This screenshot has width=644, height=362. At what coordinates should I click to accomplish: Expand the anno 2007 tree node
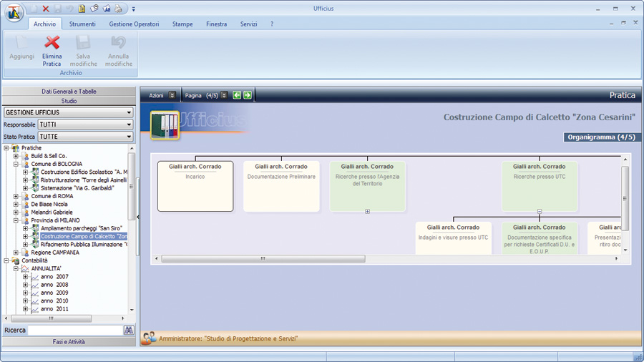point(26,277)
